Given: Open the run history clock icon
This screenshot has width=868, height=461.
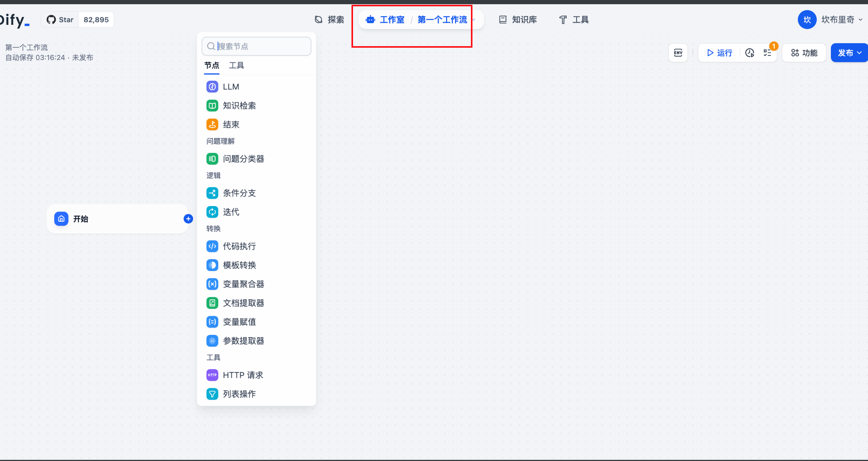Looking at the screenshot, I should (x=749, y=53).
